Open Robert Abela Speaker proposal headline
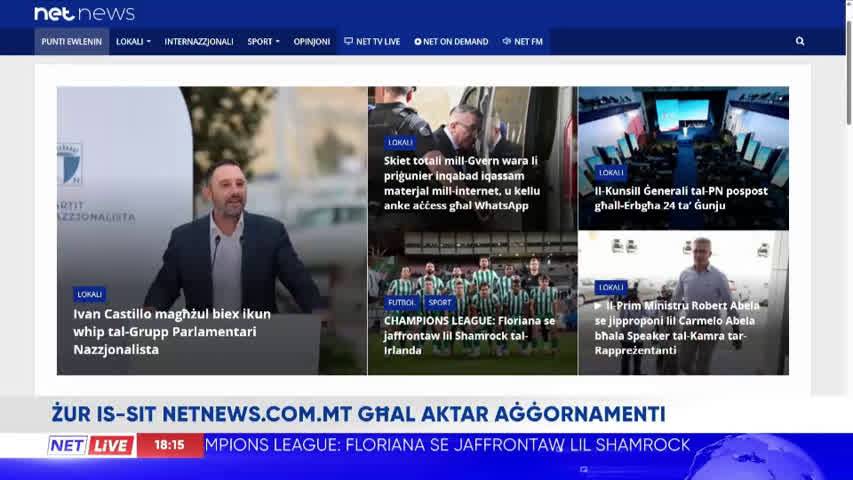 (677, 328)
